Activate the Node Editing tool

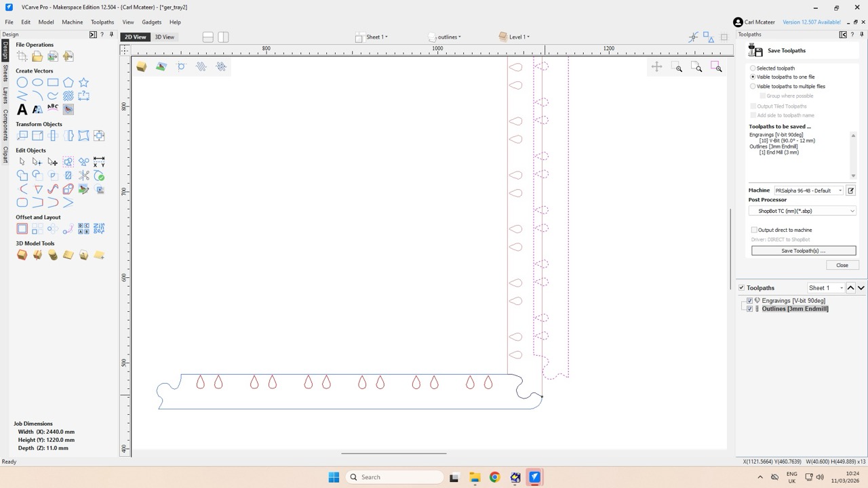coord(37,162)
